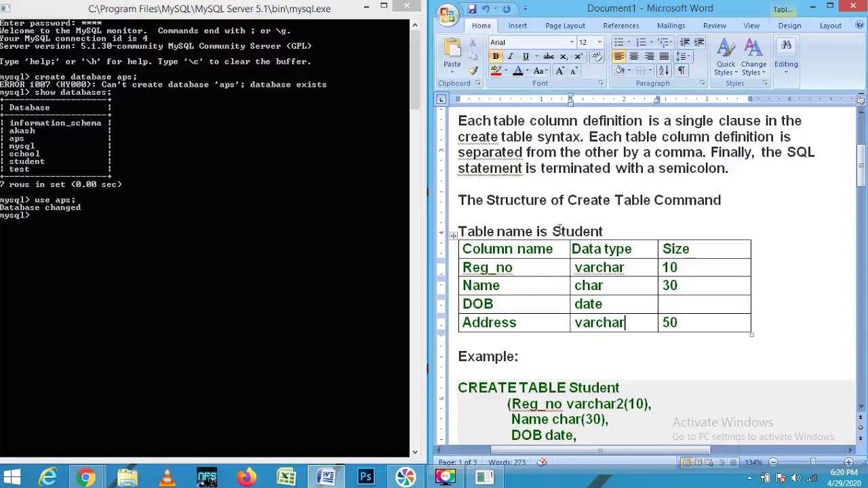The width and height of the screenshot is (868, 488).
Task: Click the Office button in Word
Action: (448, 15)
